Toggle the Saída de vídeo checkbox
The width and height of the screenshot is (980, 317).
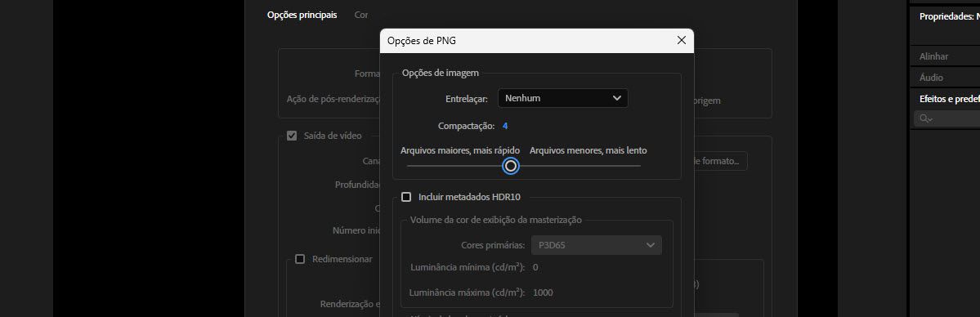pyautogui.click(x=292, y=136)
